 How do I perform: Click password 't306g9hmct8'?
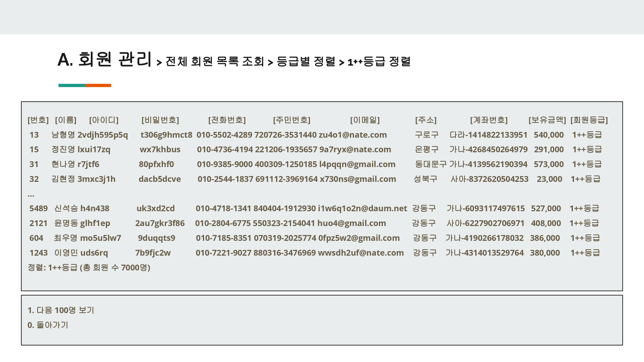[x=167, y=135]
